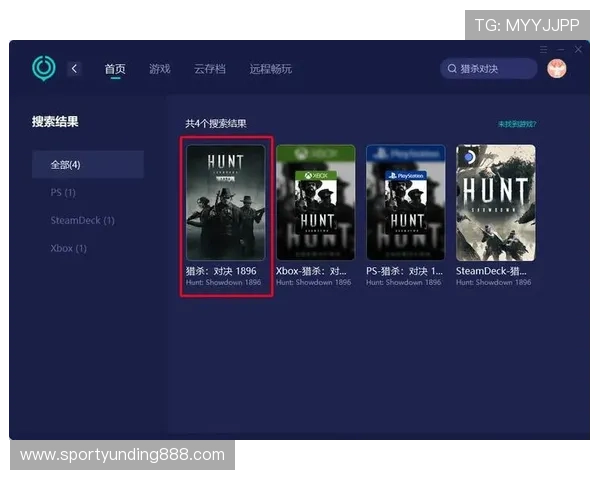Click the back arrow button
600x480 pixels.
(75, 68)
